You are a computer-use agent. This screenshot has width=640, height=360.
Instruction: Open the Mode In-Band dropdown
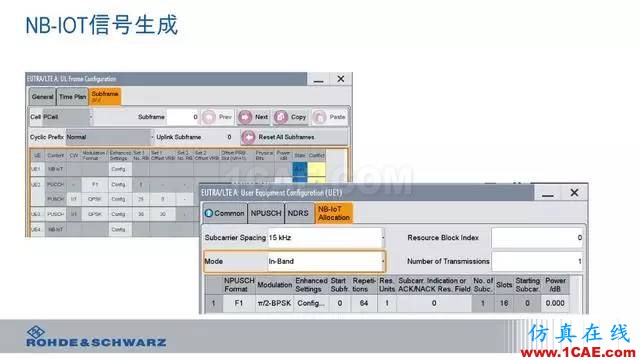tap(326, 261)
